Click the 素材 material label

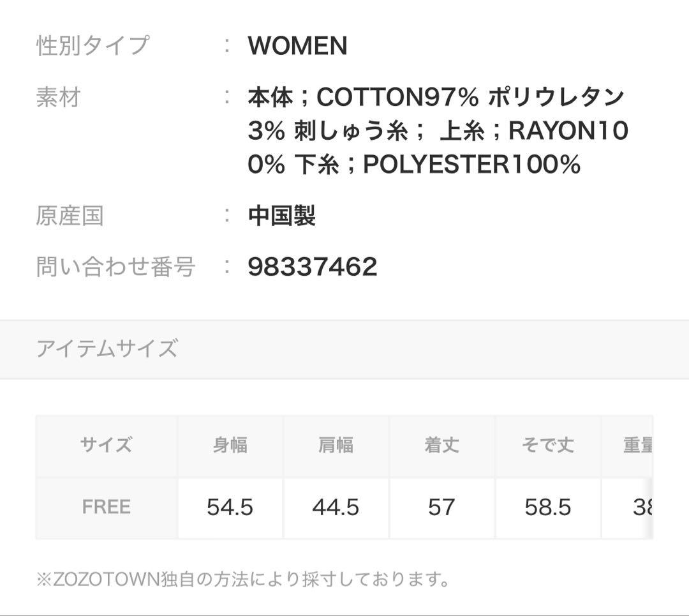click(59, 97)
